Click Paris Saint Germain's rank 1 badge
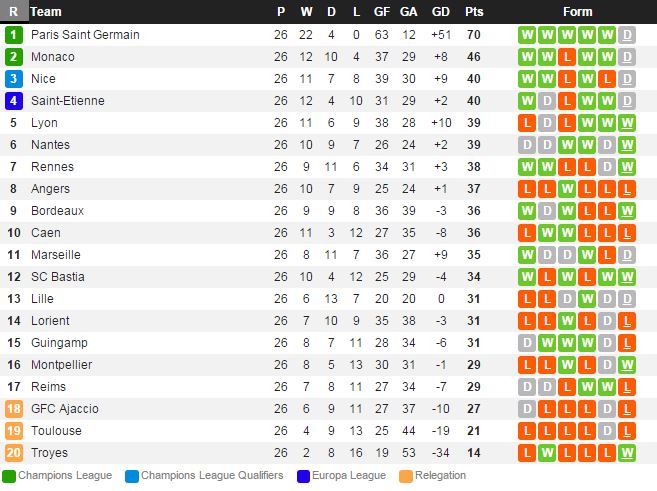This screenshot has width=657, height=491. click(13, 35)
